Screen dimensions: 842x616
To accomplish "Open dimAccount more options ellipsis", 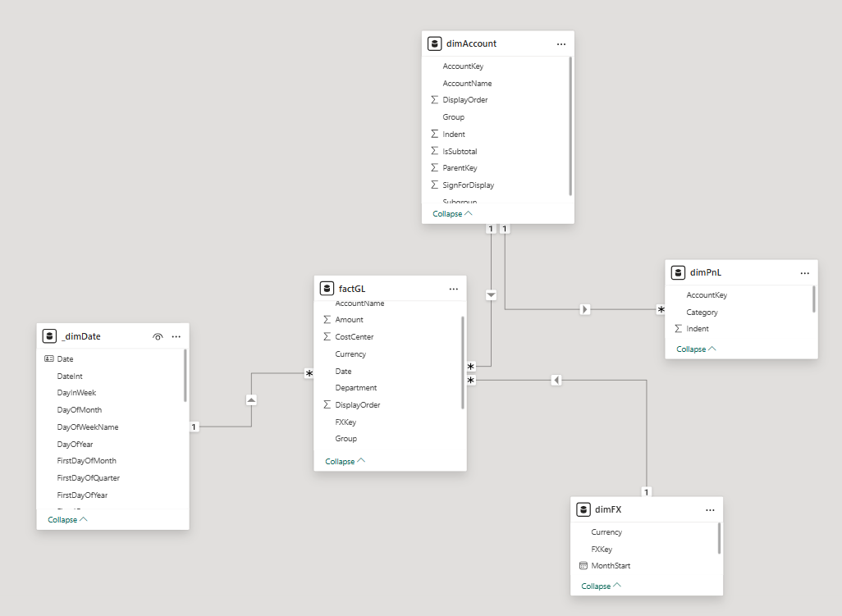I will [561, 44].
